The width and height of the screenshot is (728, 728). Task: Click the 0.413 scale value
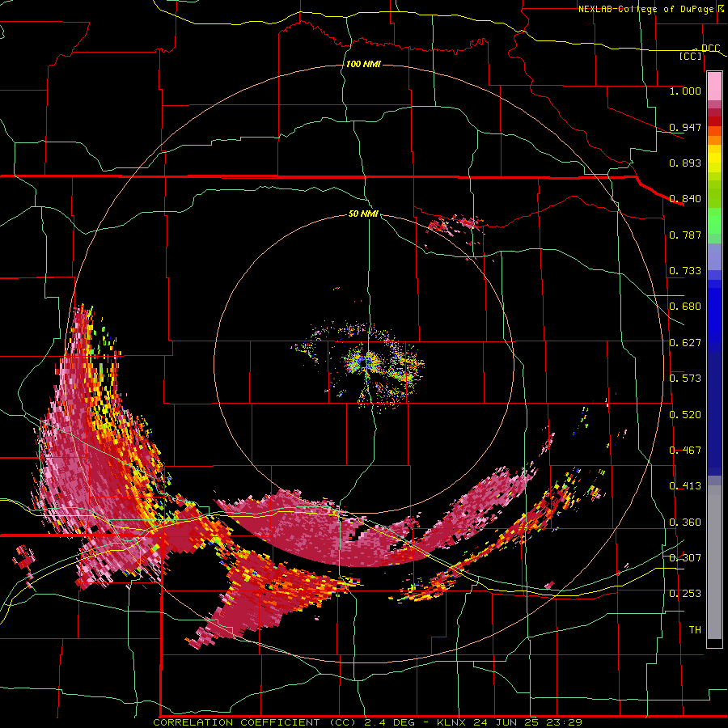tap(685, 486)
